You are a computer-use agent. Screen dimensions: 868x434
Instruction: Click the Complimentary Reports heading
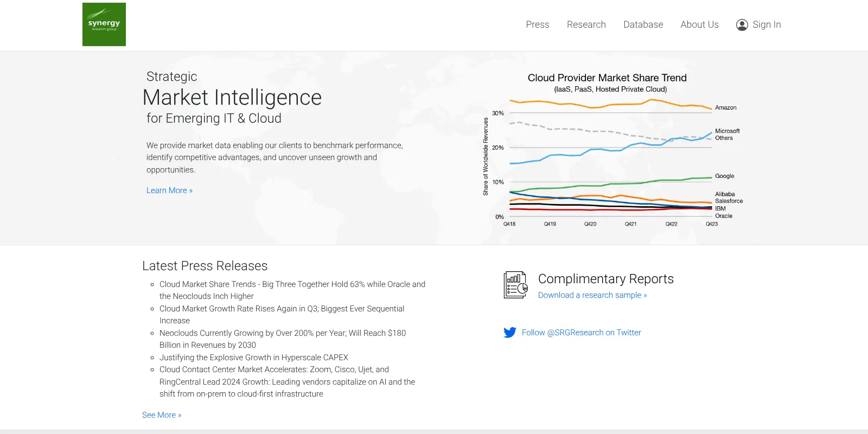pos(606,279)
